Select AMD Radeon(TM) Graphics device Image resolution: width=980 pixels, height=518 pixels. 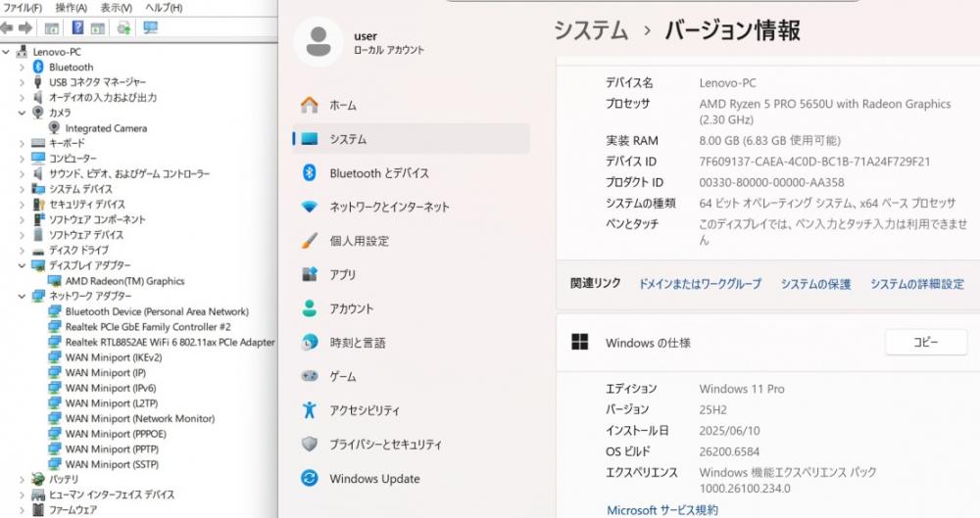pyautogui.click(x=125, y=281)
